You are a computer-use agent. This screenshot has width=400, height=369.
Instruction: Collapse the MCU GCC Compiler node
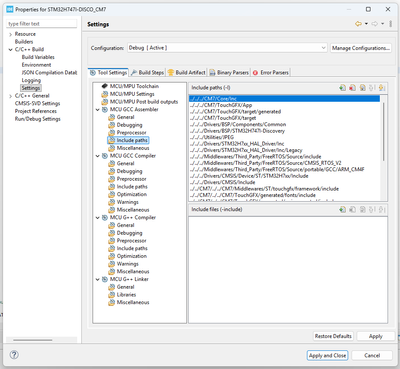coord(98,156)
